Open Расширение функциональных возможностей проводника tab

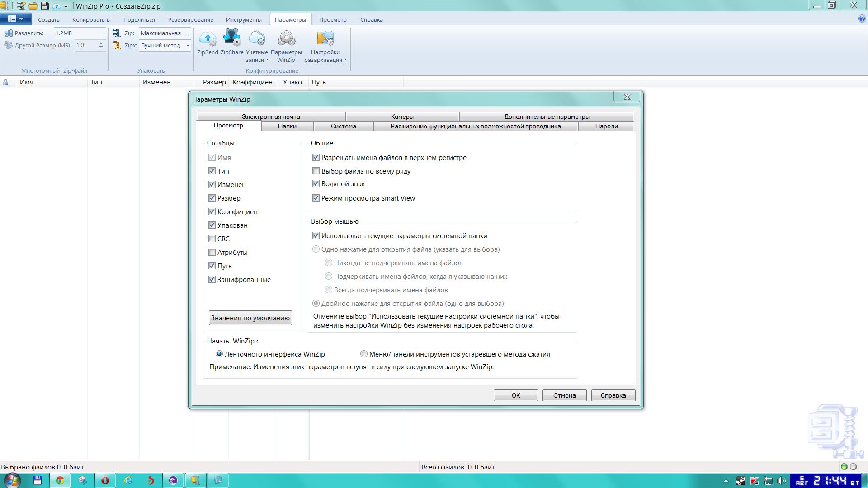476,126
